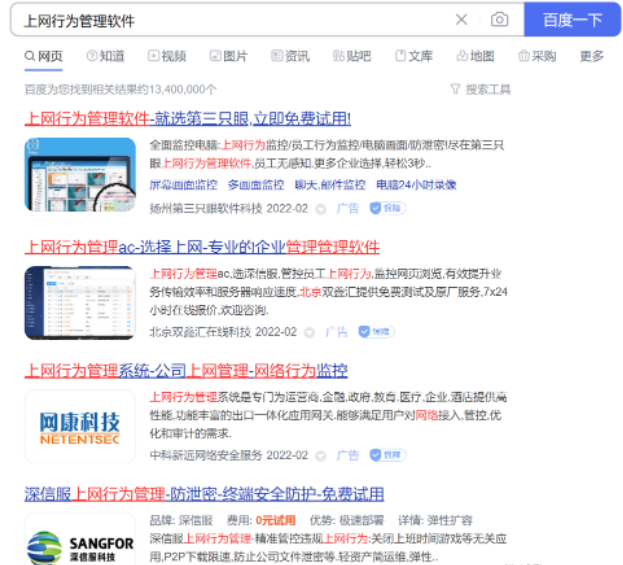Open the 第三只眼 result title link

(x=187, y=119)
